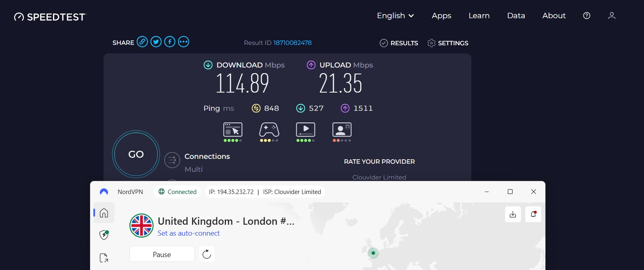
Task: Open NordVPN Threat Protection shield icon
Action: pos(104,235)
